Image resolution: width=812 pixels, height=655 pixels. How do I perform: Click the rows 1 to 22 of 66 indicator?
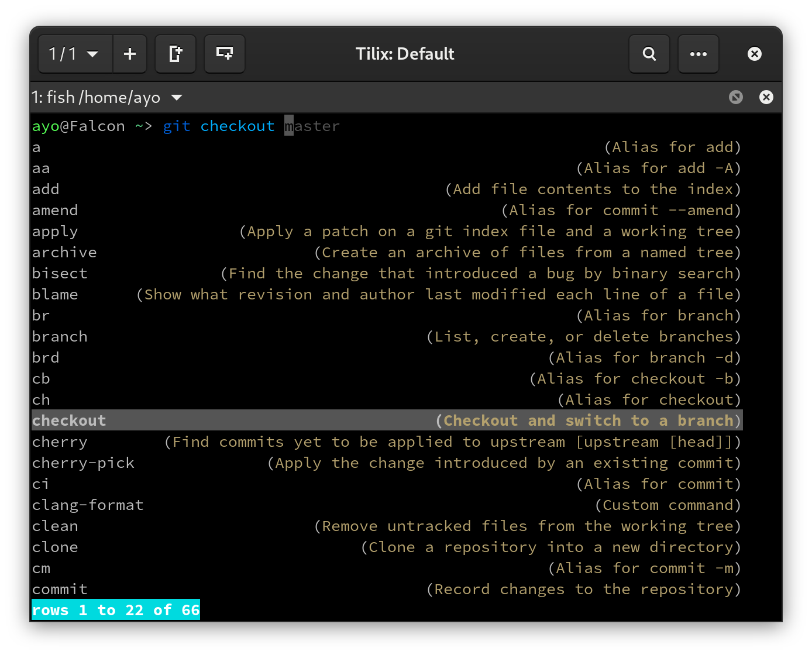pos(116,610)
